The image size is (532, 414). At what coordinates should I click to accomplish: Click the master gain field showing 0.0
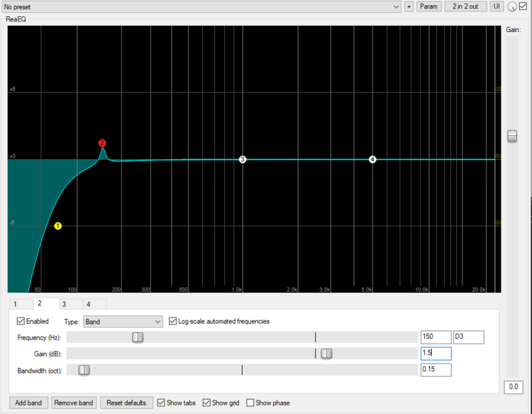514,387
